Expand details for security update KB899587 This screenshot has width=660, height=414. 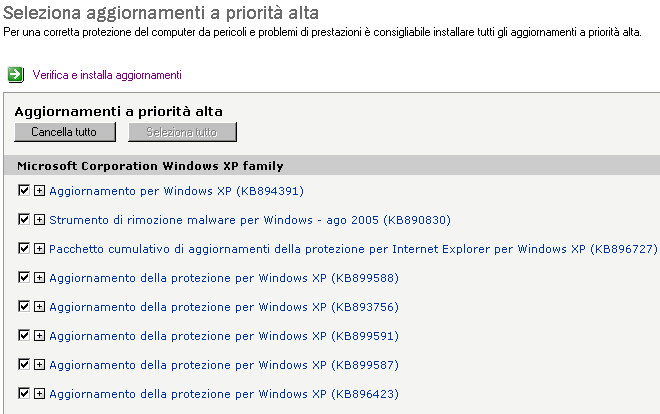coord(39,364)
